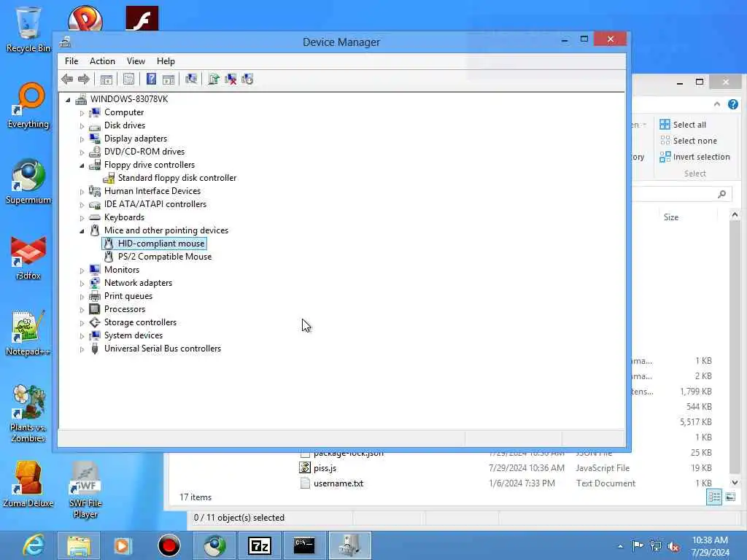Image resolution: width=747 pixels, height=560 pixels.
Task: Select Everything desktop shortcut
Action: tap(28, 106)
